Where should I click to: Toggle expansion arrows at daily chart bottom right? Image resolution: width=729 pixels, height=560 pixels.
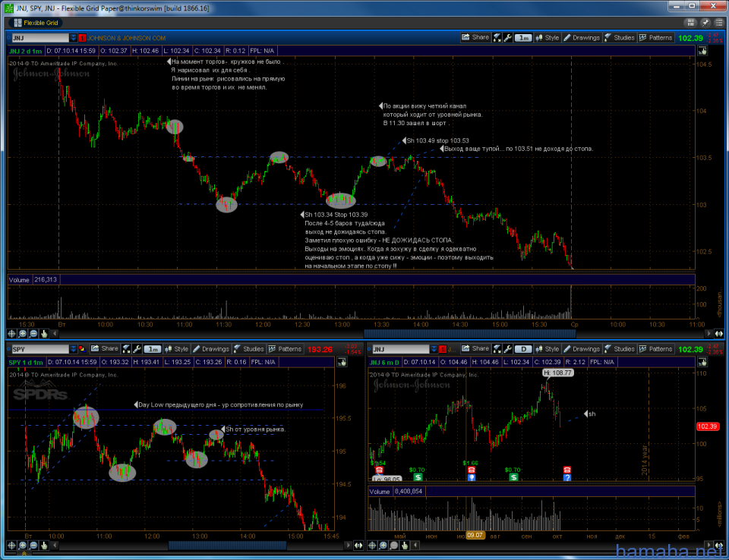coord(719,545)
